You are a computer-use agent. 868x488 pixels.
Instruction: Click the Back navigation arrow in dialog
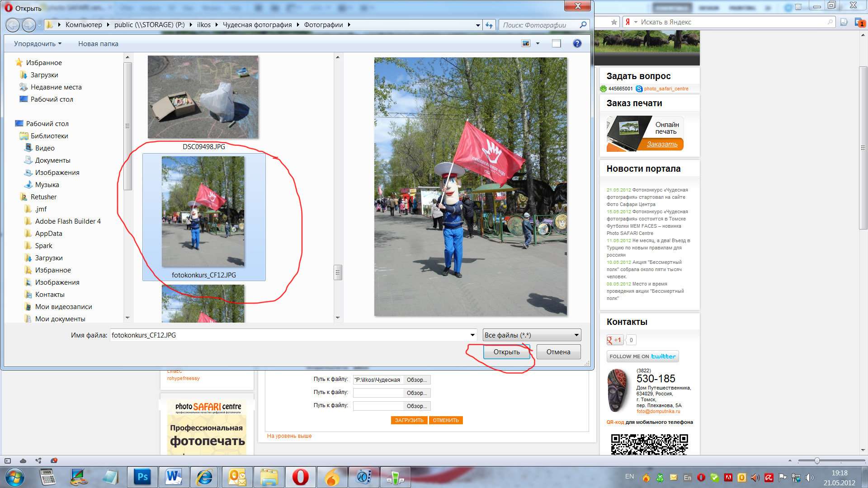(x=13, y=25)
